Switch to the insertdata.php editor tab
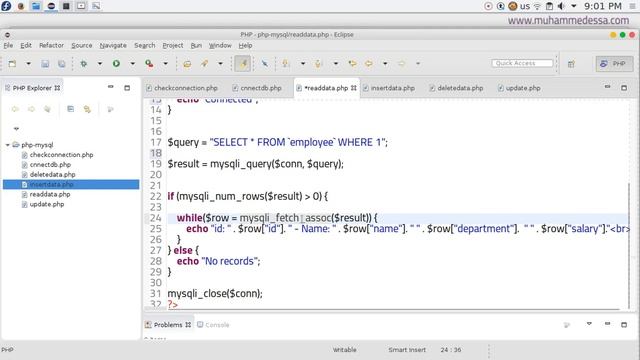 [x=389, y=88]
